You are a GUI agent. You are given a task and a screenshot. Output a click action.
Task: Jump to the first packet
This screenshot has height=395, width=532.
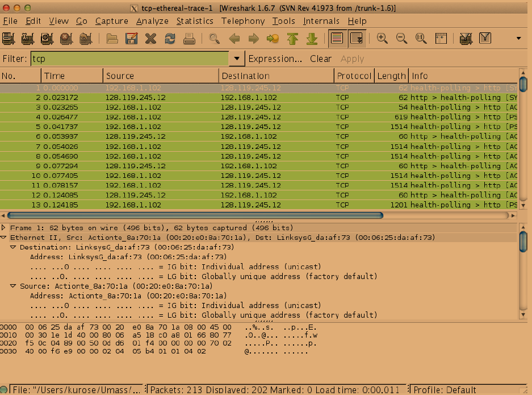[x=292, y=39]
